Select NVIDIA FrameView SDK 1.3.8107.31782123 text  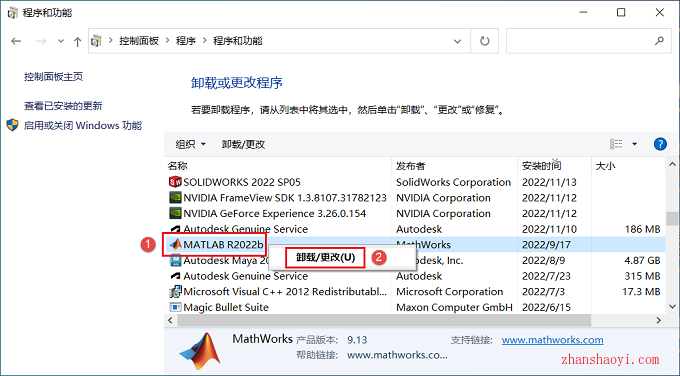(285, 198)
